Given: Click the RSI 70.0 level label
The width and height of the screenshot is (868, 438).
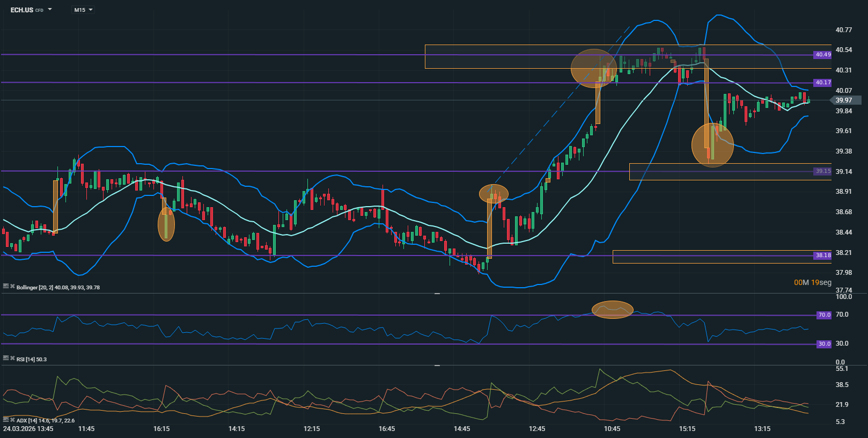Looking at the screenshot, I should pyautogui.click(x=823, y=315).
